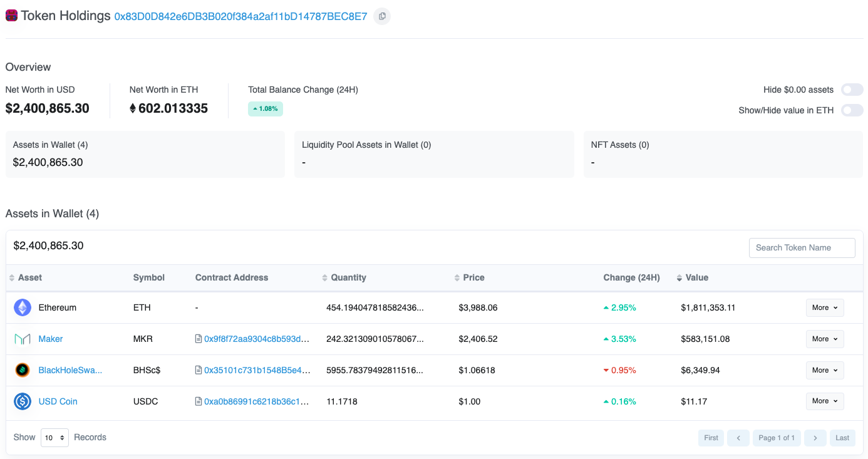This screenshot has height=459, width=868.
Task: Sort the table by Price column
Action: [x=470, y=277]
